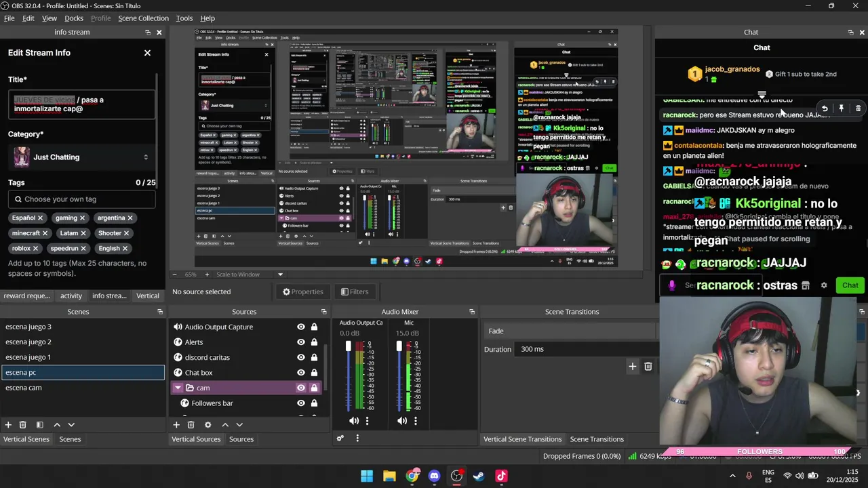This screenshot has height=488, width=868.
Task: Open the File menu
Action: click(x=9, y=18)
